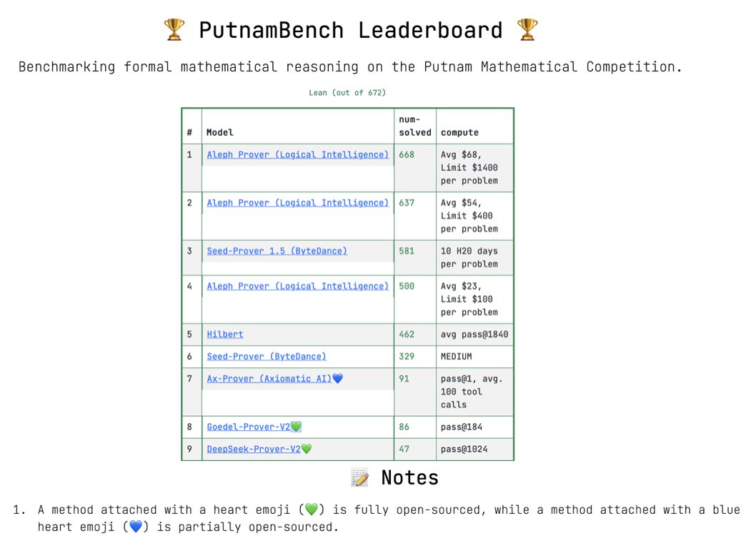This screenshot has height=556, width=756.
Task: Click the green heart next to Goedel-Prover-V2
Action: click(296, 427)
